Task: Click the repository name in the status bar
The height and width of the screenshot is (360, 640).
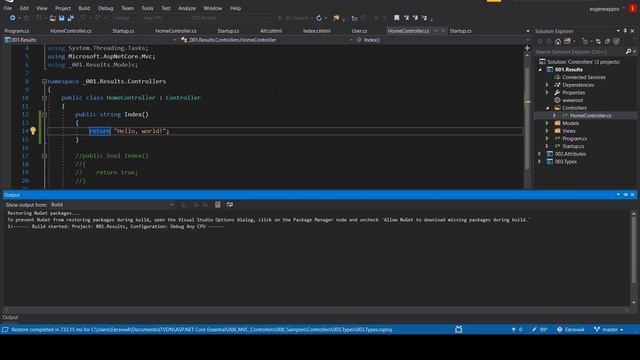Action: click(x=571, y=329)
